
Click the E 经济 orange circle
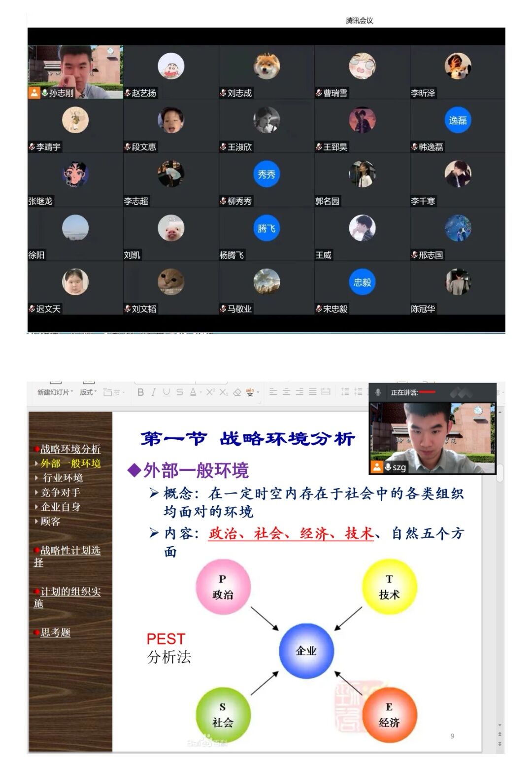(x=389, y=715)
